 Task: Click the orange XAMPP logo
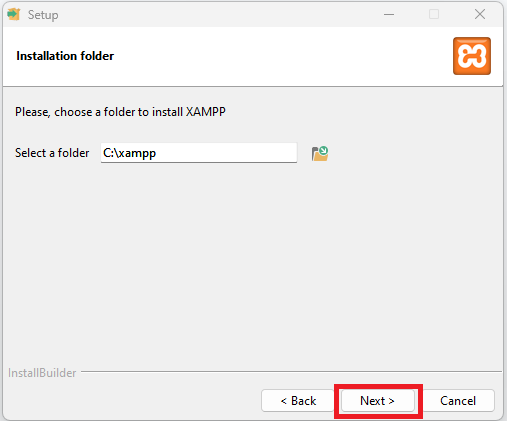(472, 56)
